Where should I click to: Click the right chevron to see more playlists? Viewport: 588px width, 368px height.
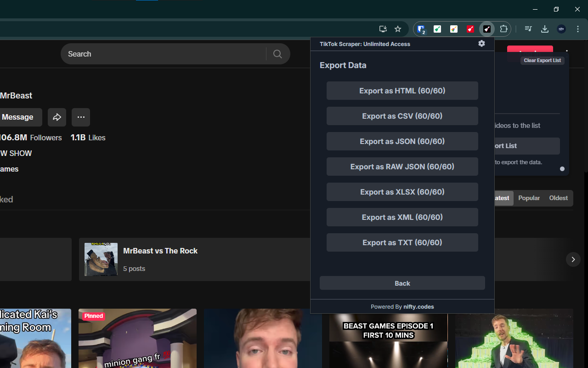click(573, 259)
